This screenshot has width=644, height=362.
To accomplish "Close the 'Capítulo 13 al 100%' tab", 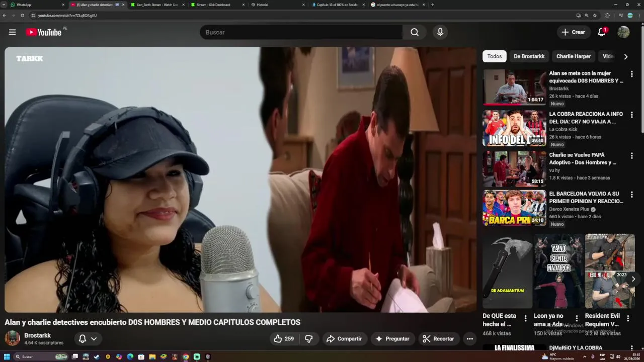I will coord(363,5).
